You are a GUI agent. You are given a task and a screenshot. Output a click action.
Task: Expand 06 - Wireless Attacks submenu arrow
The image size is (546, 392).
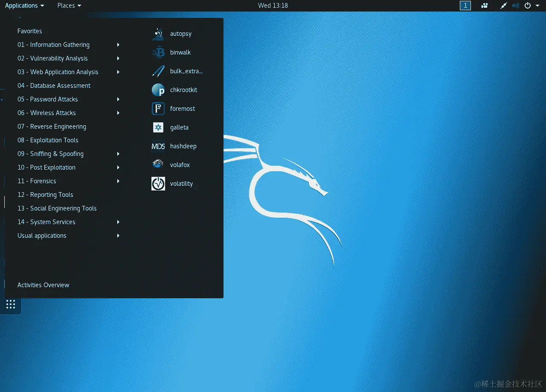(118, 113)
